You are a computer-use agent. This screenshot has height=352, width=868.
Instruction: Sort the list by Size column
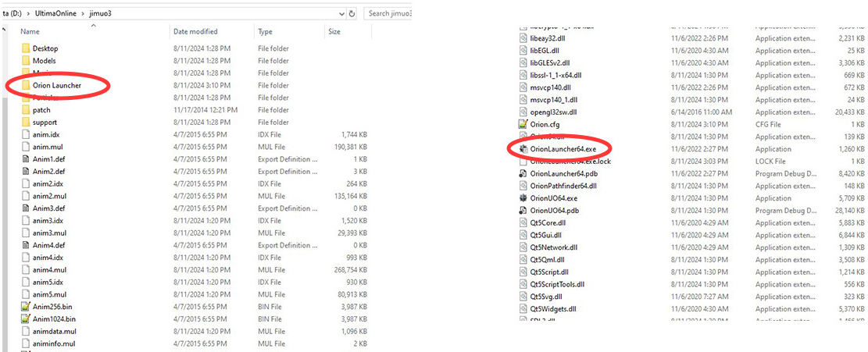tap(334, 32)
